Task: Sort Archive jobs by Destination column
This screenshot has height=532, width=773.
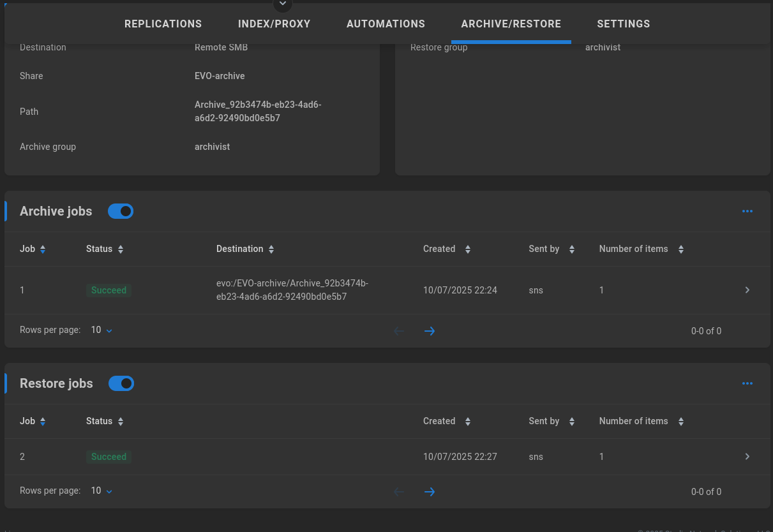Action: pyautogui.click(x=245, y=249)
